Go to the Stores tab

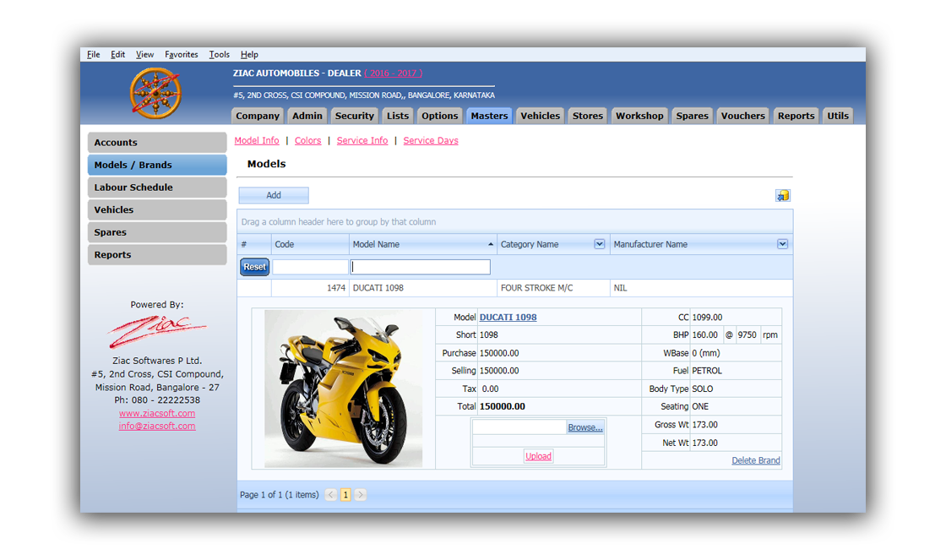click(588, 116)
